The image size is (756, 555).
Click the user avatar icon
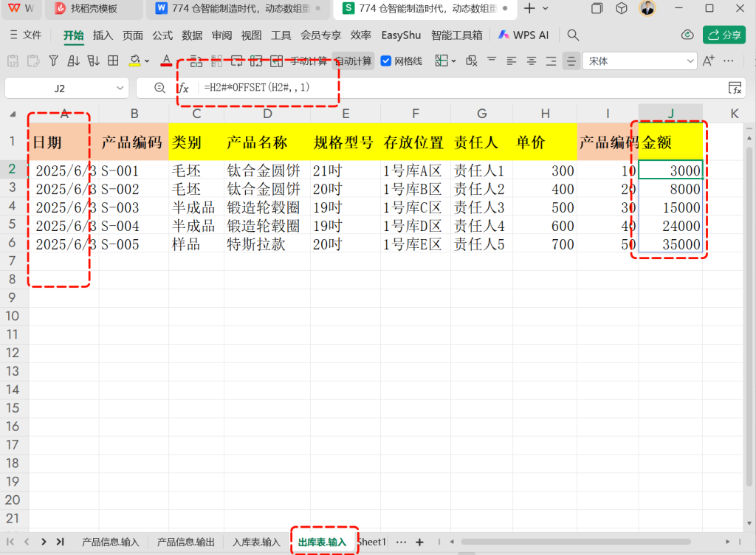point(647,8)
